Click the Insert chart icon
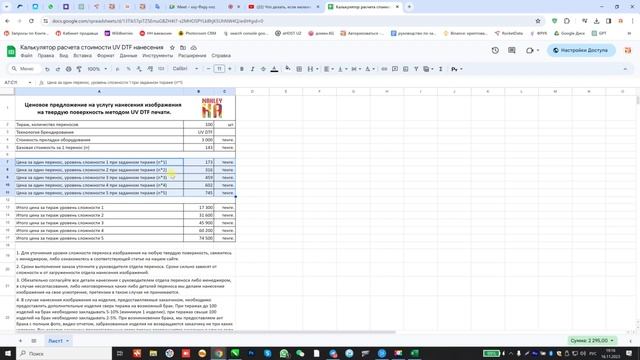This screenshot has height=360, width=640. (x=405, y=69)
